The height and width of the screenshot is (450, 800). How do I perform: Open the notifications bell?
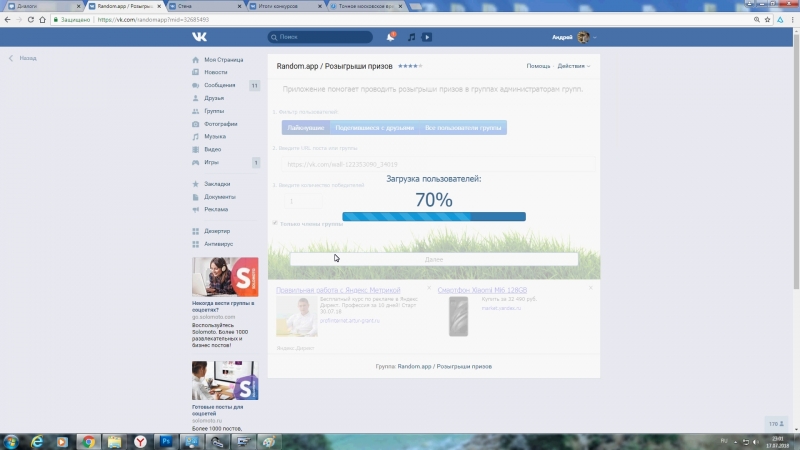click(390, 37)
